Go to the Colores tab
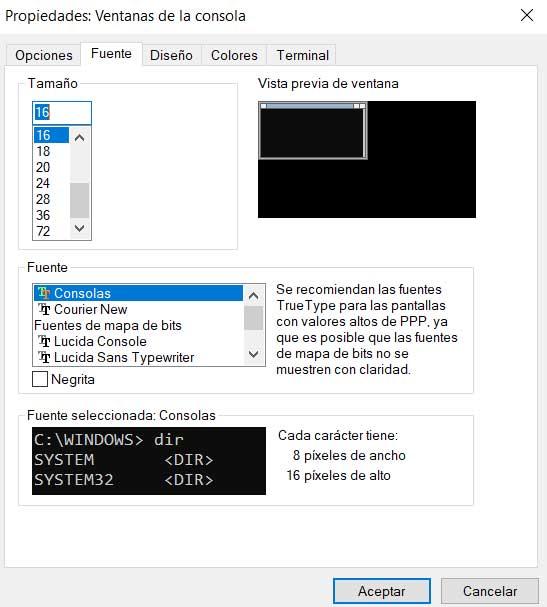 click(234, 55)
